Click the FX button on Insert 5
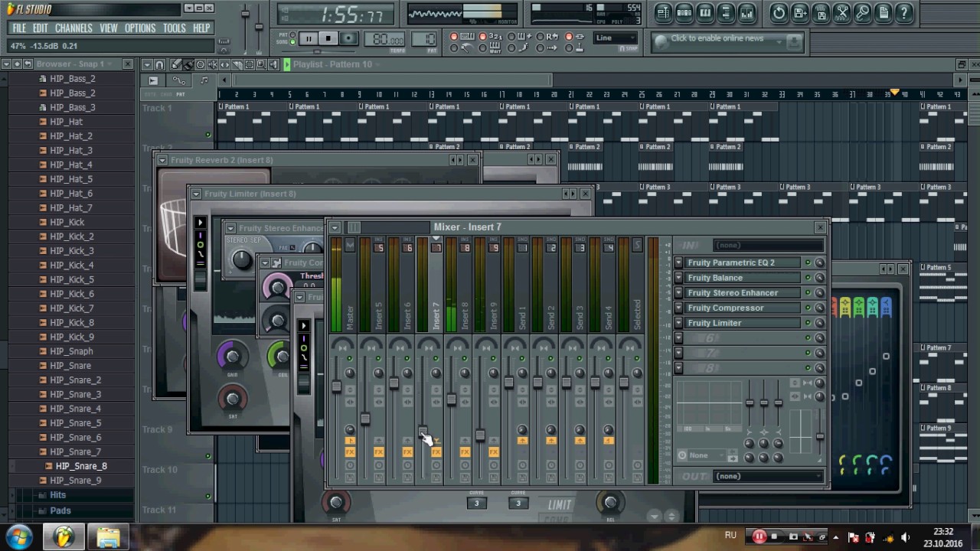Image resolution: width=980 pixels, height=551 pixels. (378, 452)
